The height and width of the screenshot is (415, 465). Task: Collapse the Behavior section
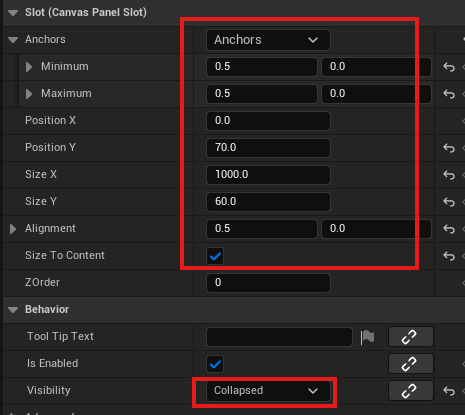[x=13, y=310]
